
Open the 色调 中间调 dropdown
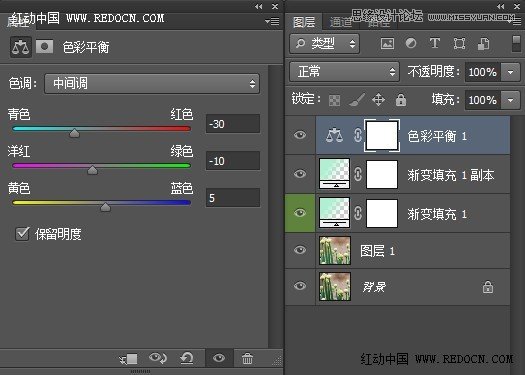tap(152, 84)
